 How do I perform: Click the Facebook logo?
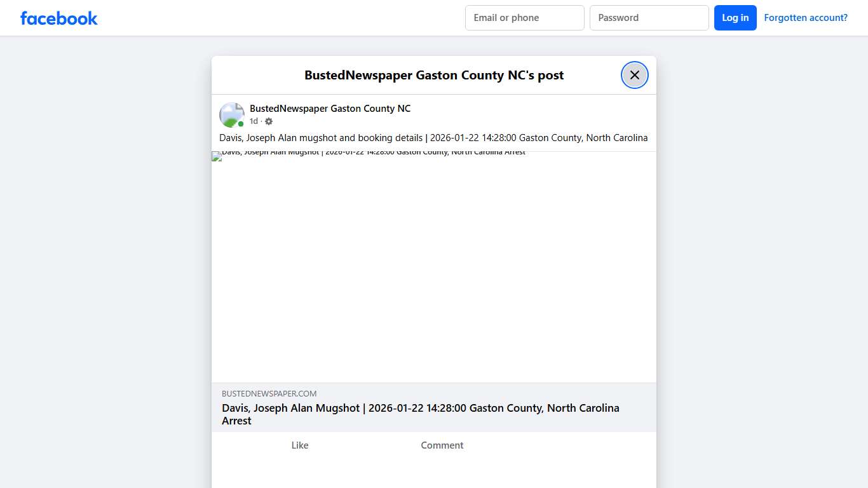pyautogui.click(x=59, y=18)
